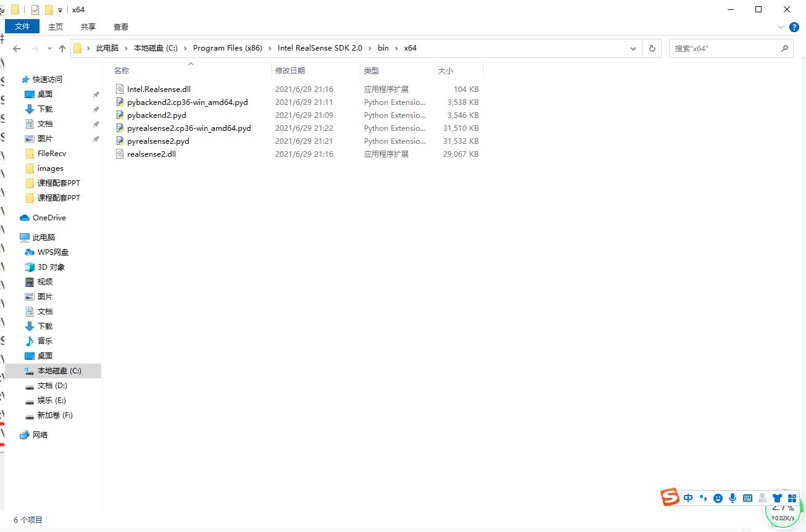Open the 文件 menu tab
806x532 pixels.
click(x=22, y=27)
